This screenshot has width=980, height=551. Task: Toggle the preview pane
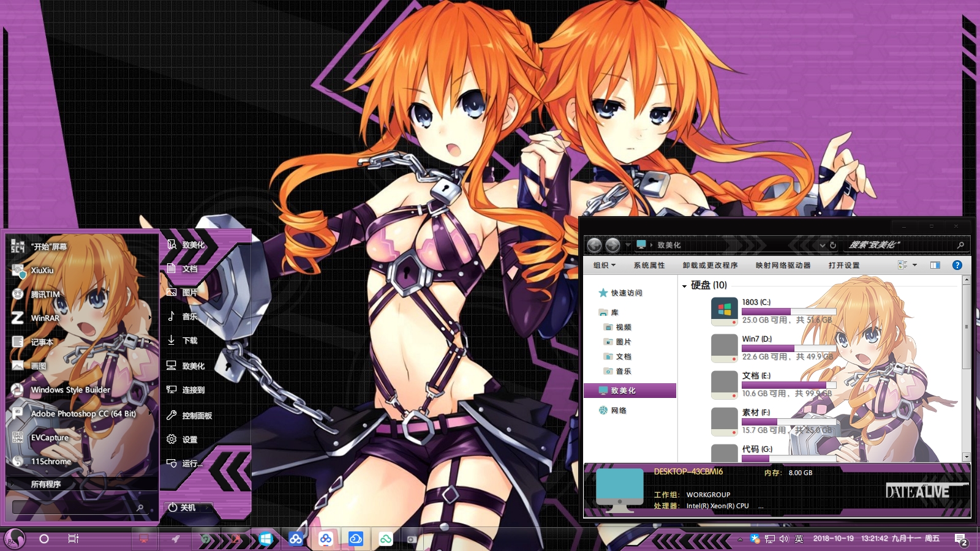coord(935,265)
